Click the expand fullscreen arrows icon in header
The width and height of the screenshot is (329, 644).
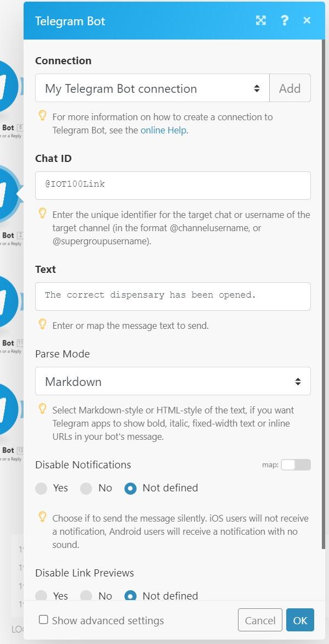pos(261,20)
